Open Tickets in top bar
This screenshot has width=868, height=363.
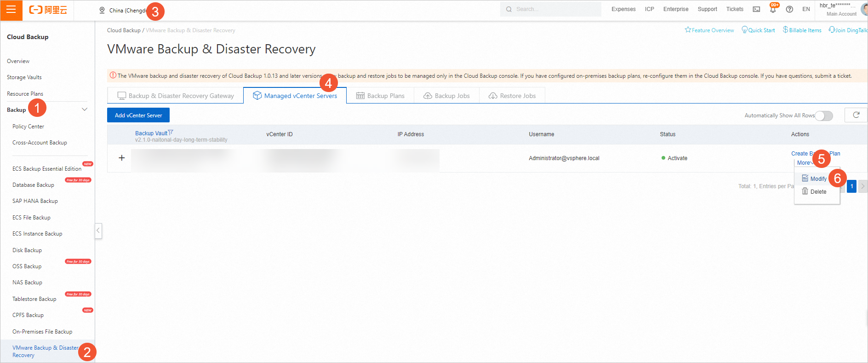click(735, 9)
